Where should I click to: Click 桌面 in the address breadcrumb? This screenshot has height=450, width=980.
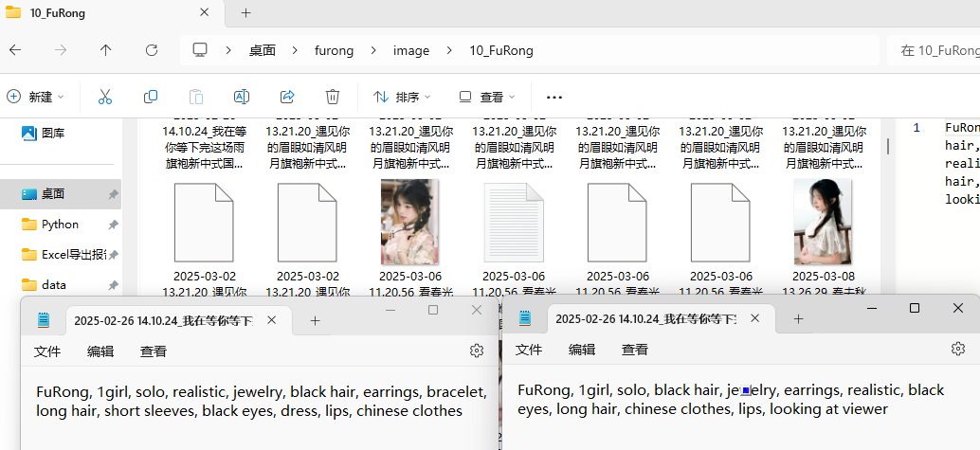coord(263,50)
